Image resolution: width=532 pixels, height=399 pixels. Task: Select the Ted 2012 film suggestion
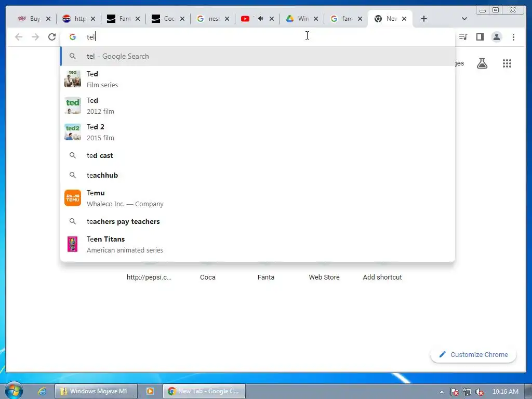click(x=258, y=105)
